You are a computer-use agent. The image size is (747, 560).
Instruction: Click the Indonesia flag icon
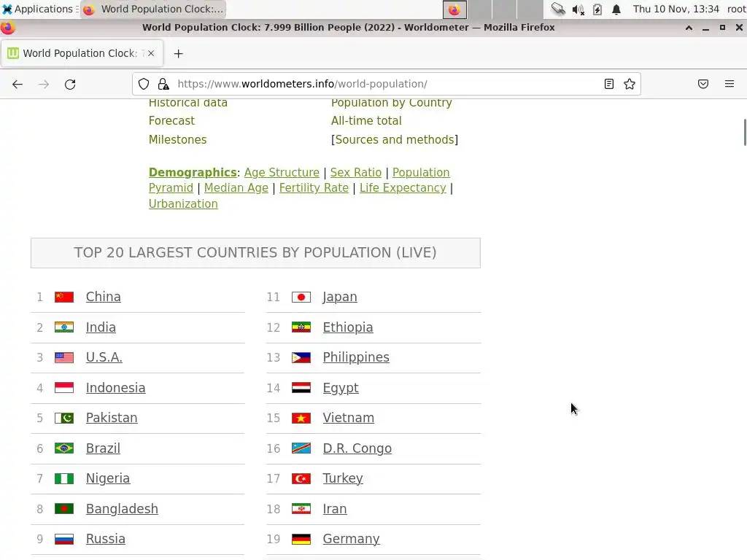[64, 388]
